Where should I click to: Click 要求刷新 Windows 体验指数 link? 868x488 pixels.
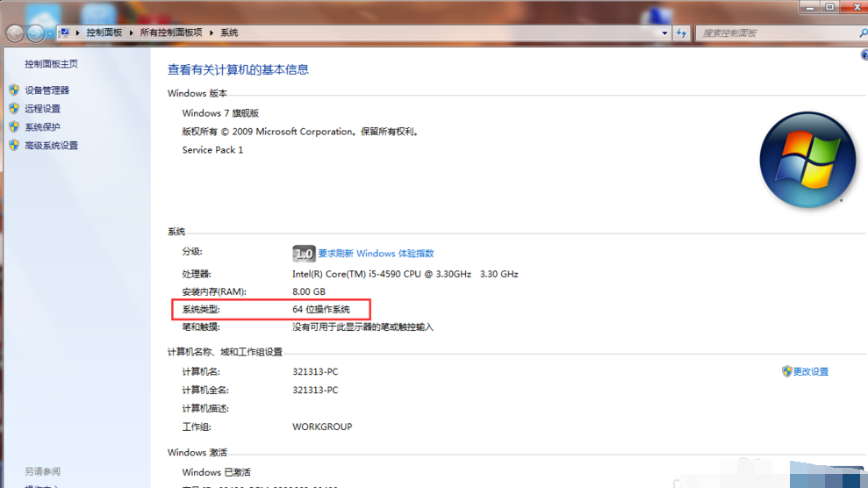(x=376, y=254)
